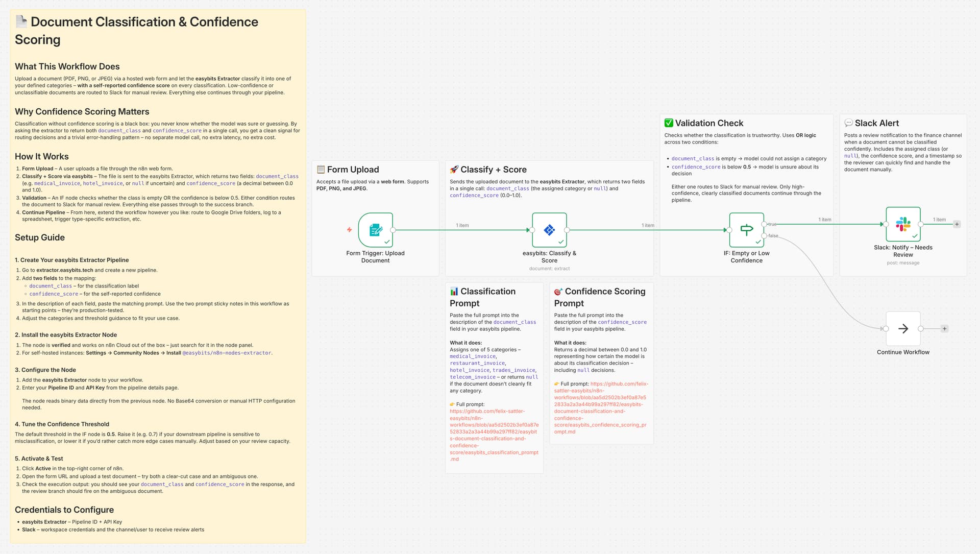Click the Form Upload sticky note title

[353, 170]
